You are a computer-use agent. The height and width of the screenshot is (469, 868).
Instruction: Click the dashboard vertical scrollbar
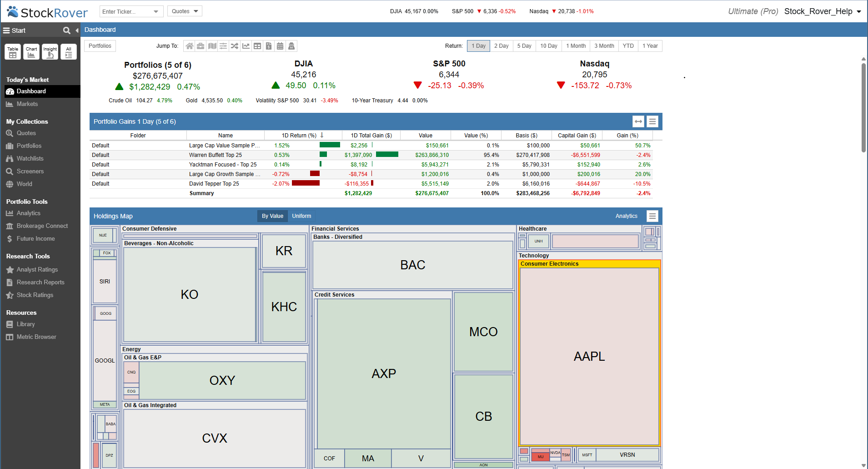tap(863, 108)
